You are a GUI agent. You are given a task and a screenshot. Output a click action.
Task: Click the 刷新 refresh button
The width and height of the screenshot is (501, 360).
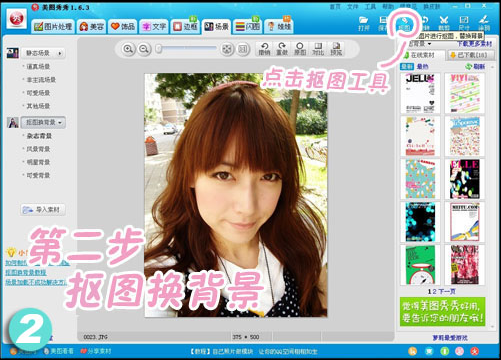(475, 67)
